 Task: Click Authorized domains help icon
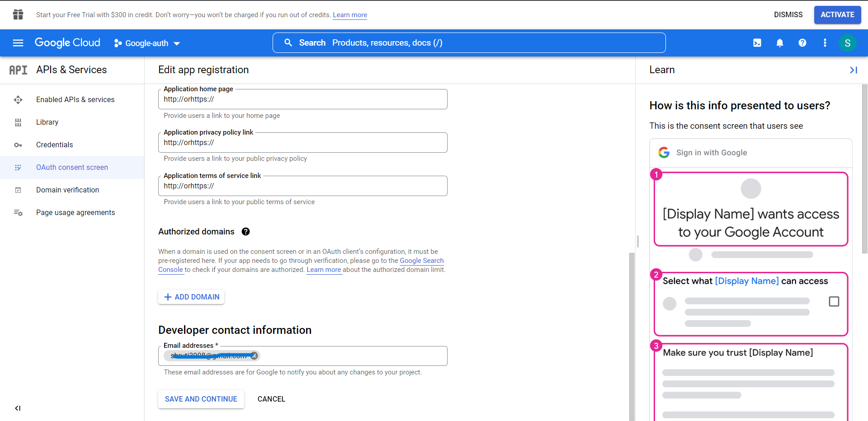[x=245, y=232]
